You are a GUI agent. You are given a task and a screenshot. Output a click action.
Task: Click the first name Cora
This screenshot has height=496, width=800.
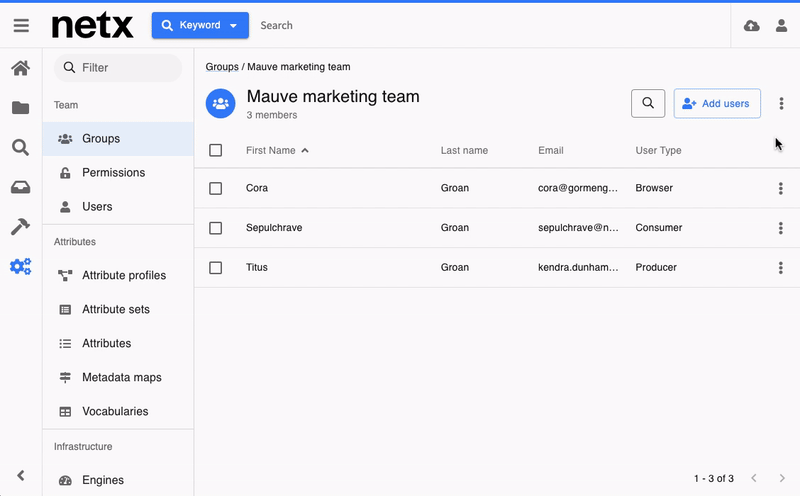pos(257,188)
